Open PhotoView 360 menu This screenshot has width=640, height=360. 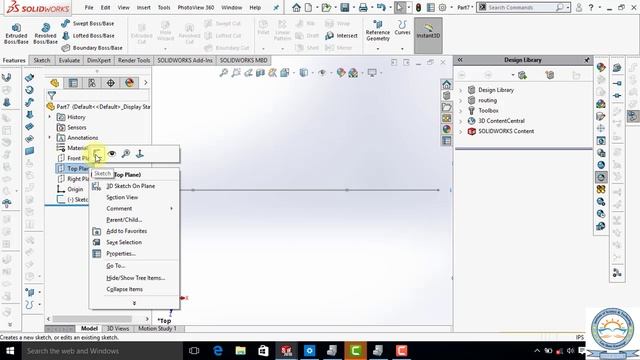(x=196, y=7)
